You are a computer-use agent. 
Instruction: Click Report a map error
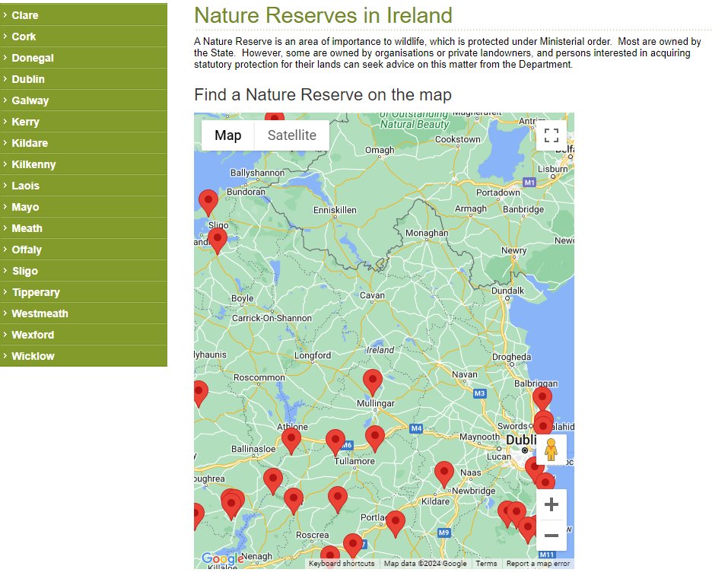[538, 564]
